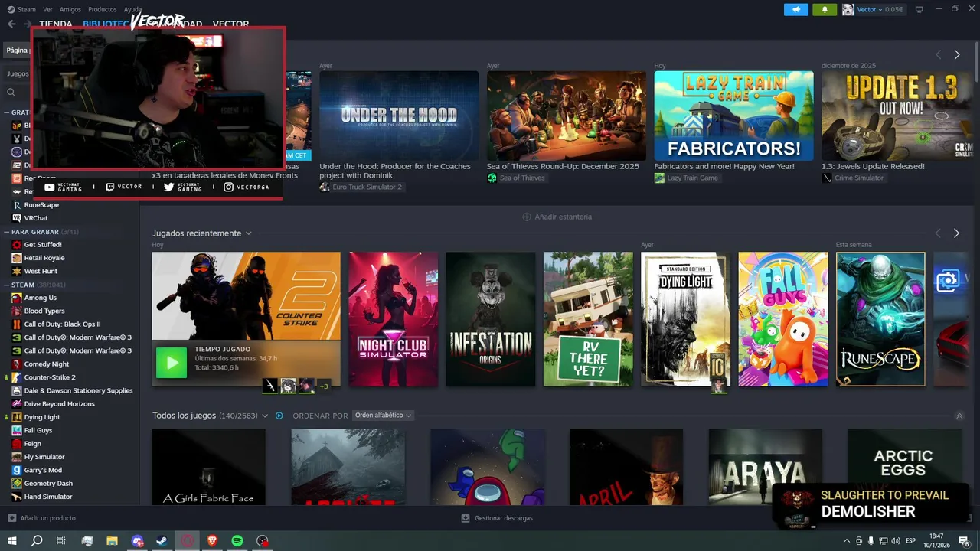Click the Steam logo in title bar

click(x=11, y=9)
